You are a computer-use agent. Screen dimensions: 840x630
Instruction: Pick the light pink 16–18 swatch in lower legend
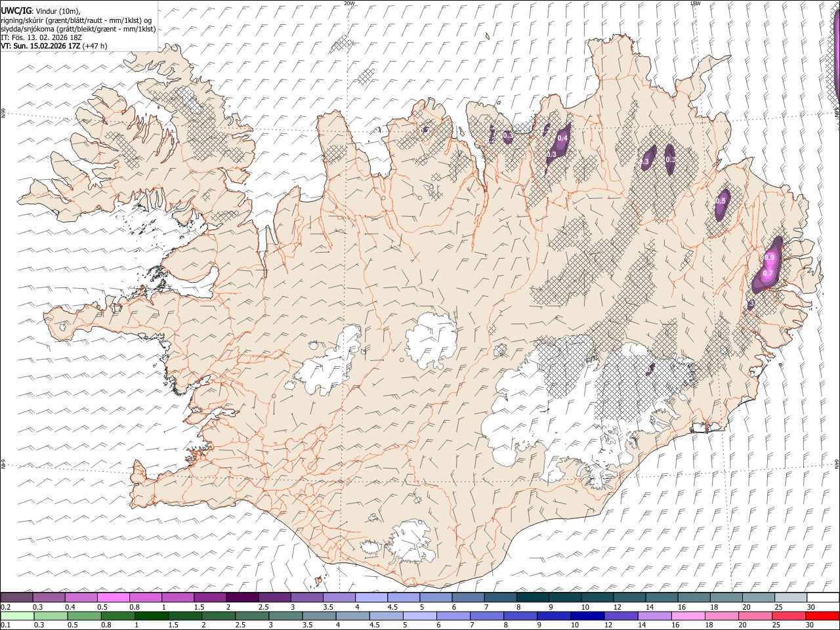pos(689,616)
